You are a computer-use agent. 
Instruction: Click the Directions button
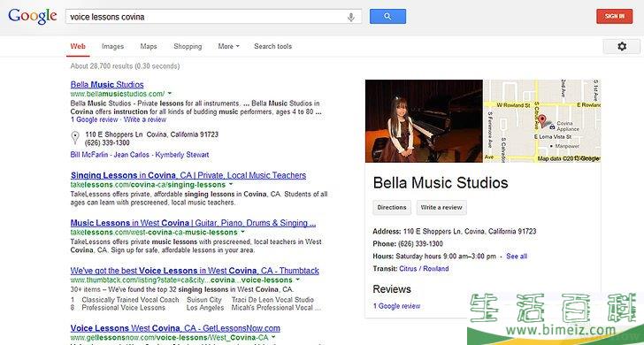[x=391, y=207]
